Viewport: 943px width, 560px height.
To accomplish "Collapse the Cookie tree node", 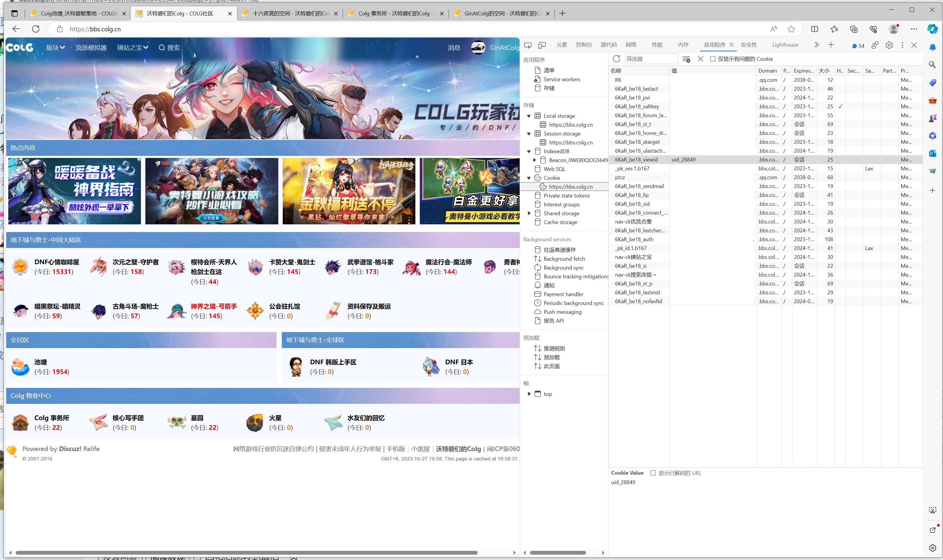I will click(x=529, y=178).
